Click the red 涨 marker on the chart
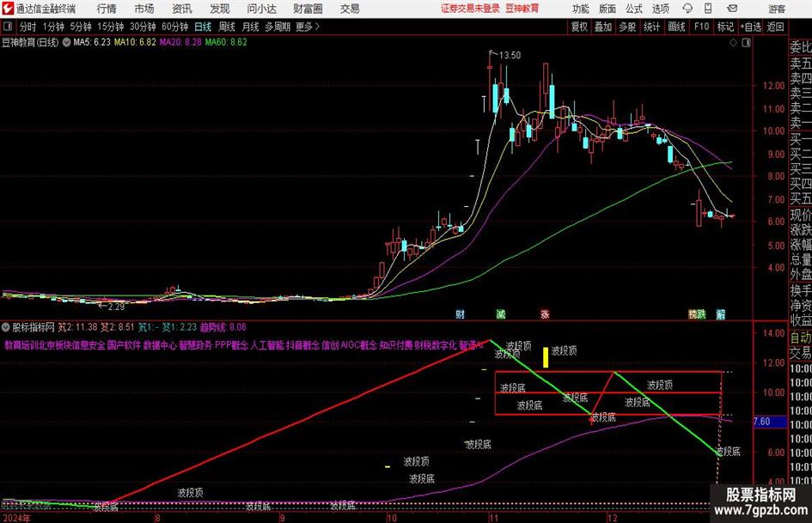Screen dimensions: 812x523 pos(545,313)
